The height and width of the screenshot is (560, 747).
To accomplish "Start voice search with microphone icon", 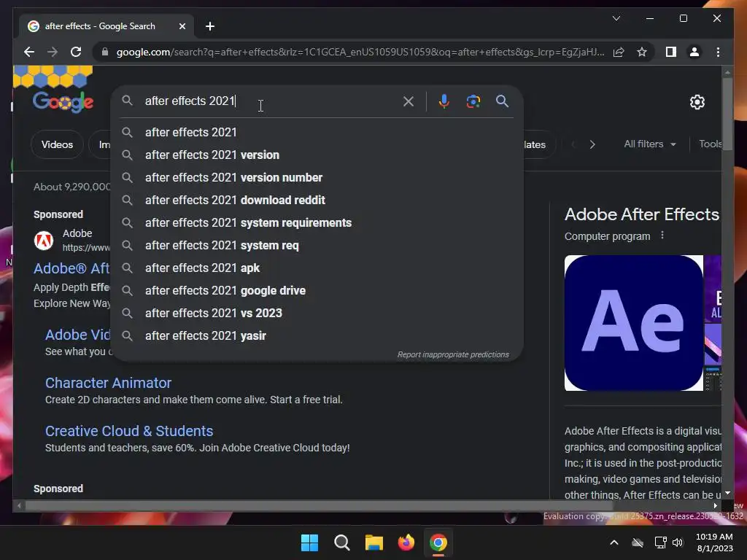I will (x=444, y=101).
